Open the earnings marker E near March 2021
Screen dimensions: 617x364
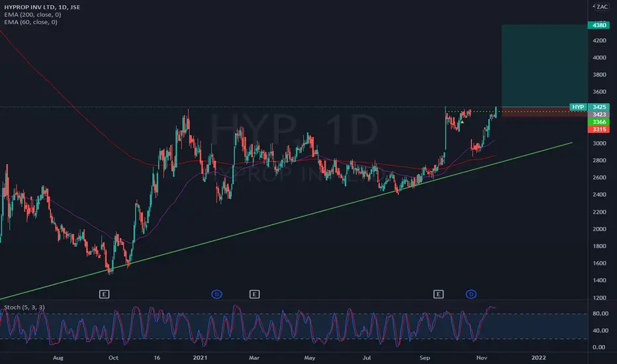[254, 294]
